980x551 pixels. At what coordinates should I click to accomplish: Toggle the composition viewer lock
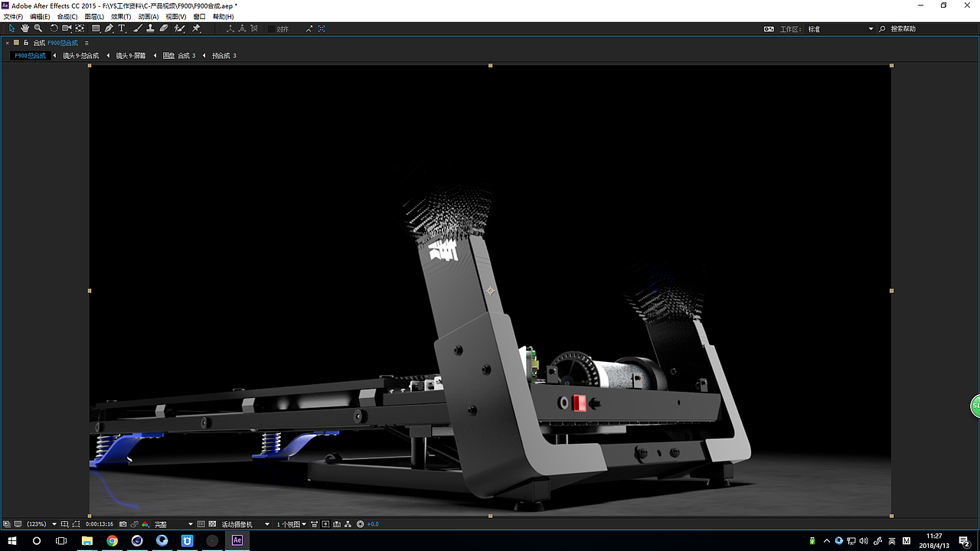pyautogui.click(x=26, y=43)
